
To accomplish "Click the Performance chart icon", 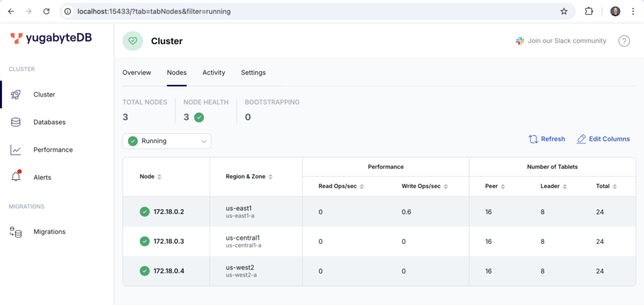I will [16, 150].
